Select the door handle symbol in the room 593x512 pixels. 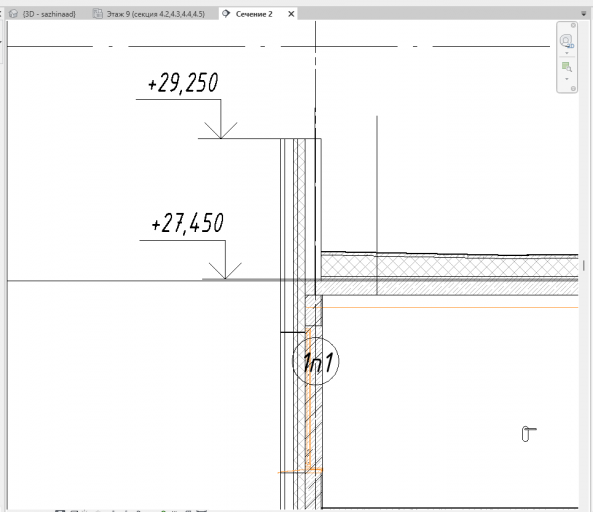tap(529, 434)
